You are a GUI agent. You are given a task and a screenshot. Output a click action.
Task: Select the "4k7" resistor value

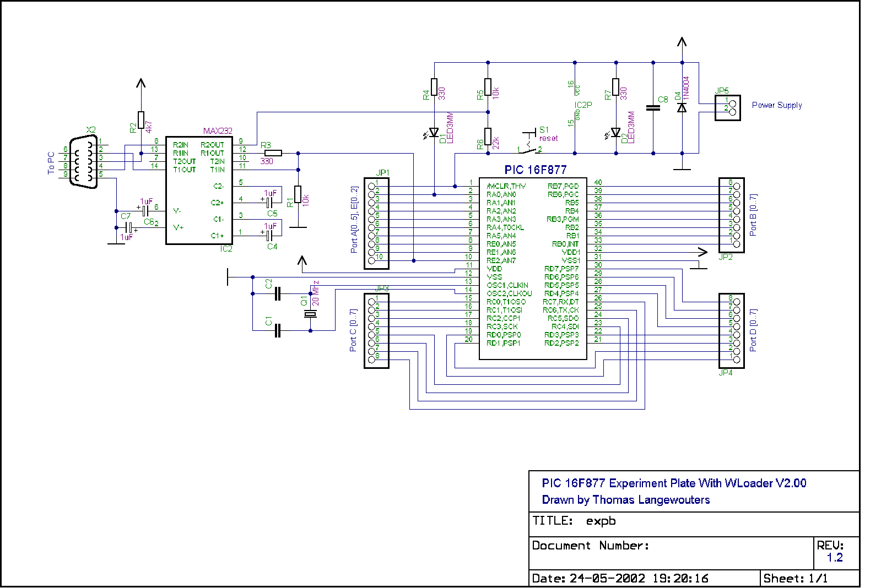(149, 127)
